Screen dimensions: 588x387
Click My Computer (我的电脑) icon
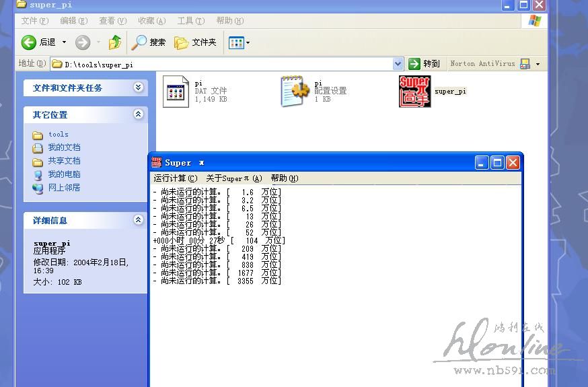(x=38, y=175)
